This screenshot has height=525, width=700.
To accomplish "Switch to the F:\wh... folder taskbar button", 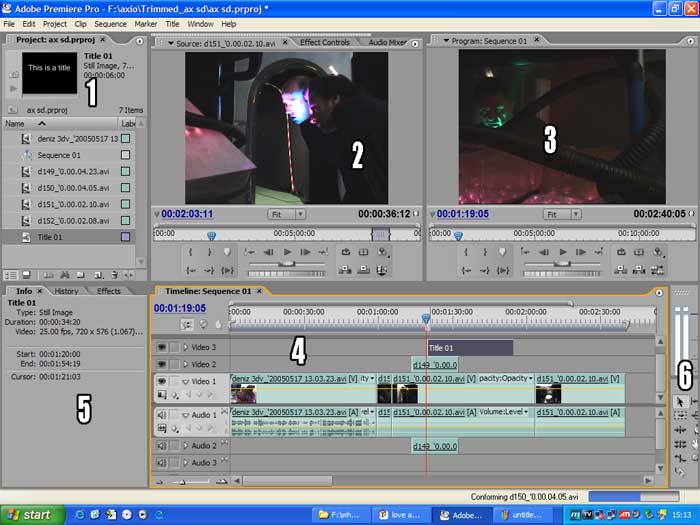I will [341, 515].
